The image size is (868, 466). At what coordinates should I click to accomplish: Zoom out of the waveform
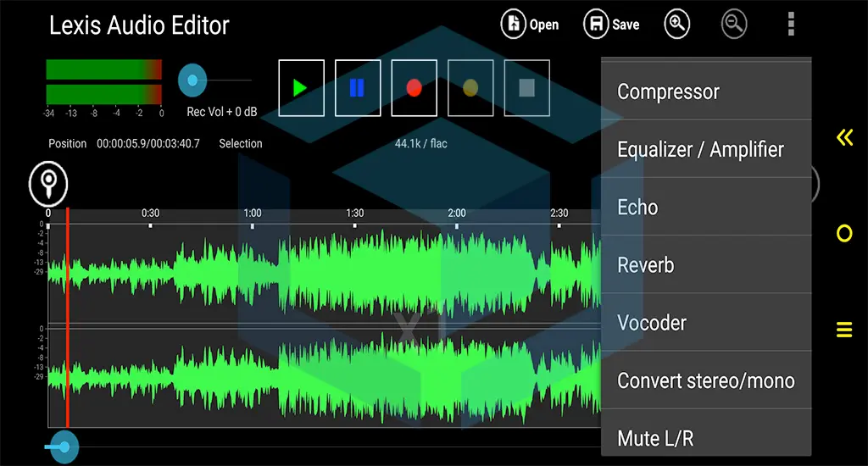pos(734,25)
